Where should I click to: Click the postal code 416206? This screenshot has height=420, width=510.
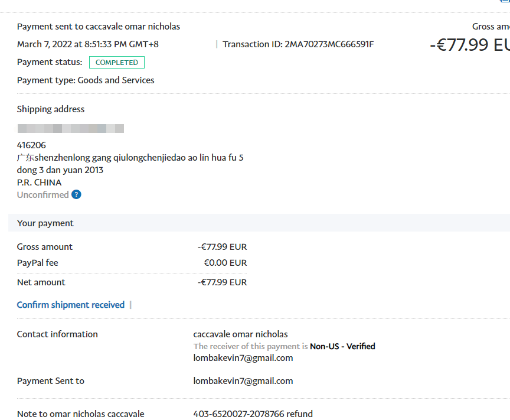(x=31, y=145)
